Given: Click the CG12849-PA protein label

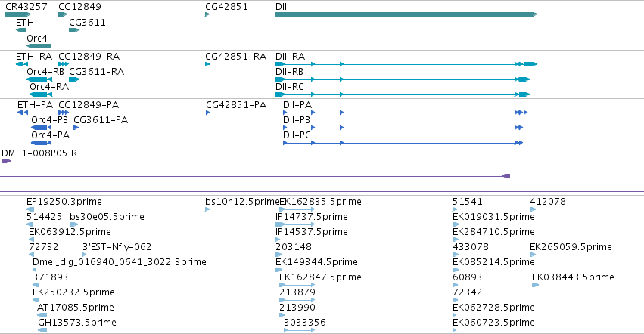Looking at the screenshot, I should (89, 104).
